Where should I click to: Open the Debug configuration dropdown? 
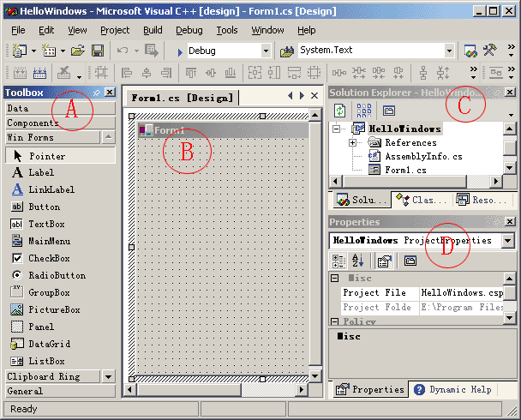(266, 51)
